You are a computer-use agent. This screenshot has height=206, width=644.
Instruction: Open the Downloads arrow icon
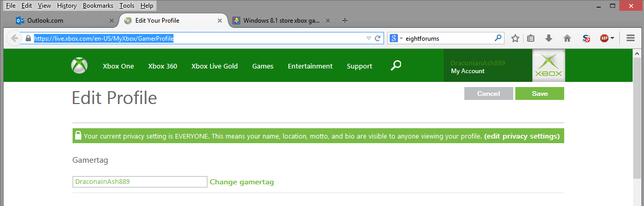click(x=549, y=38)
